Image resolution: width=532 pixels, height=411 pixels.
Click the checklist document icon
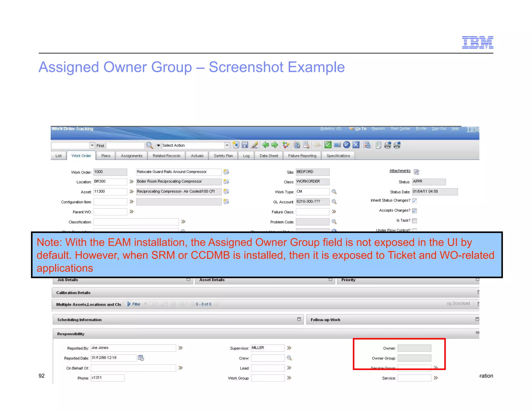pos(378,145)
